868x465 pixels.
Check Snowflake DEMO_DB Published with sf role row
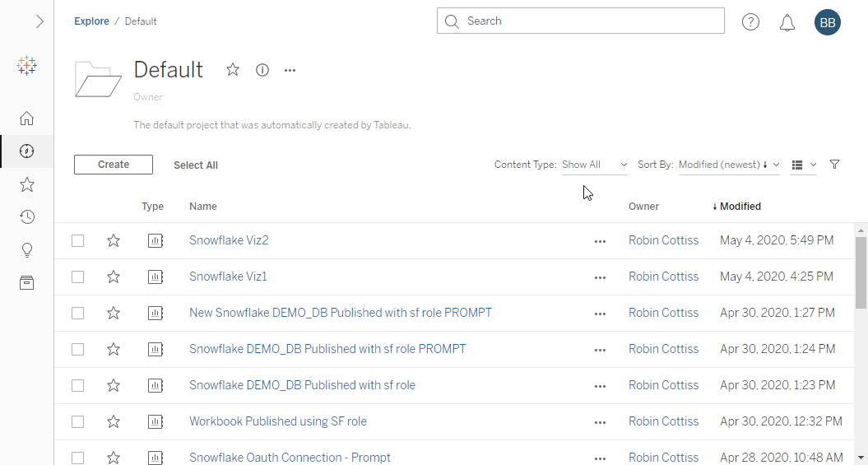77,384
